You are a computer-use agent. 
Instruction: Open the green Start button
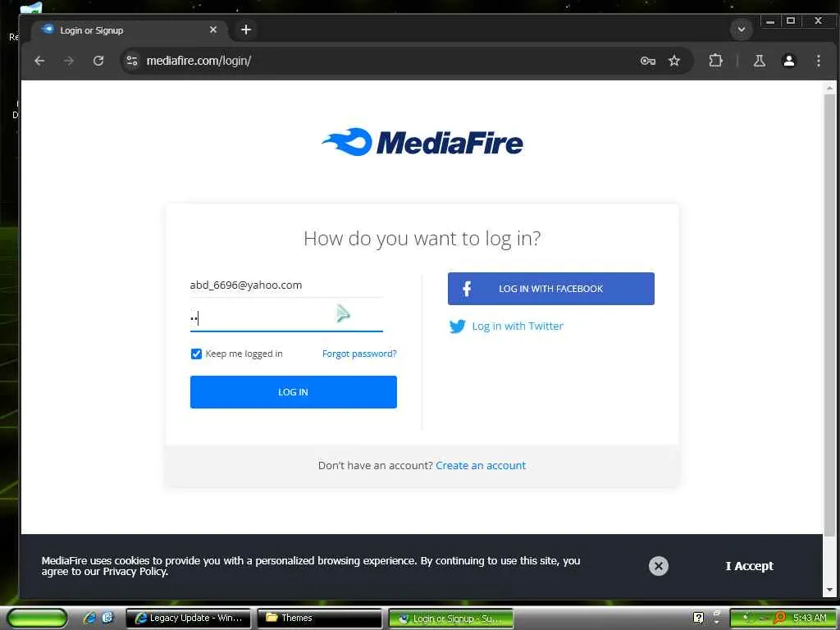coord(37,619)
